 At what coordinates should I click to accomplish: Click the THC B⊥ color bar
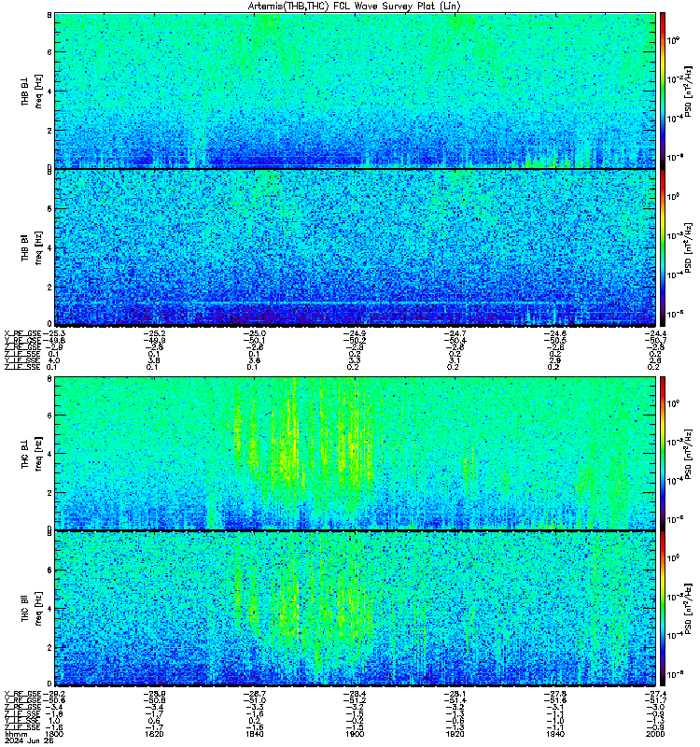[x=663, y=453]
